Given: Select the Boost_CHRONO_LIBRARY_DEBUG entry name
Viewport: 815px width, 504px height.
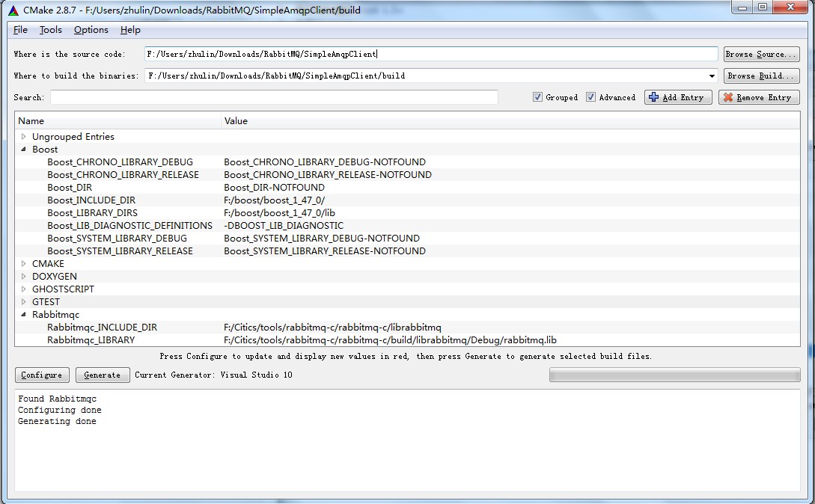Looking at the screenshot, I should [x=120, y=162].
